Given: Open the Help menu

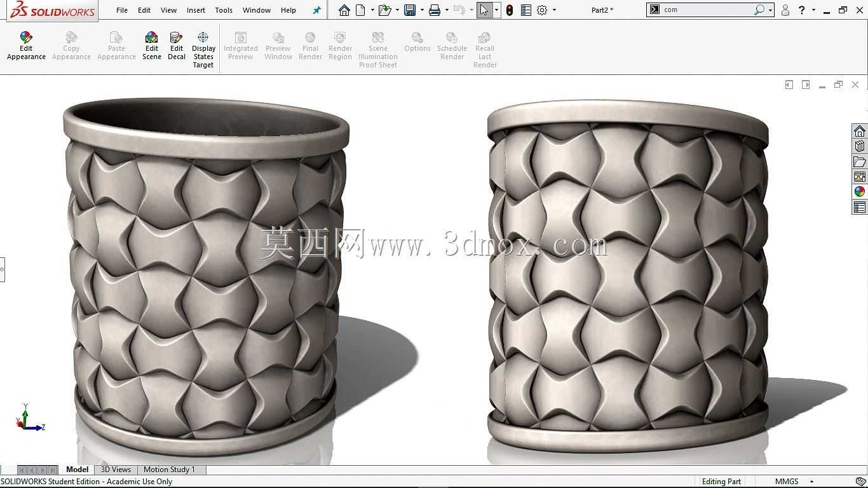Looking at the screenshot, I should [288, 10].
